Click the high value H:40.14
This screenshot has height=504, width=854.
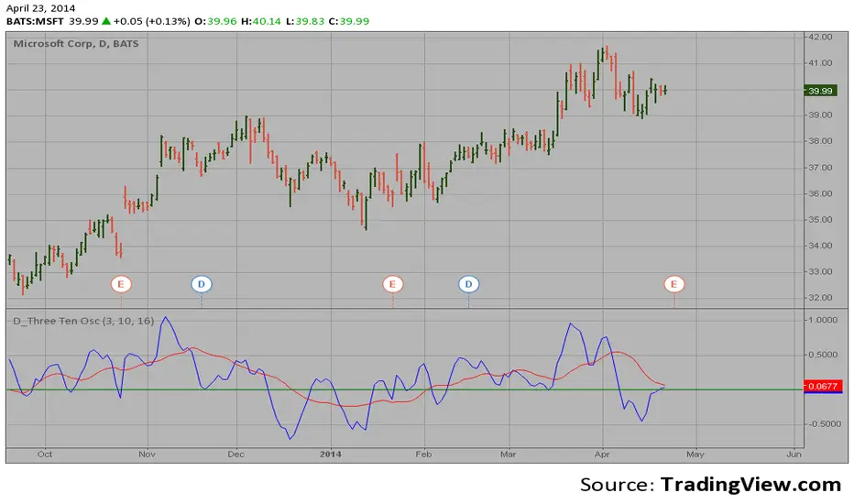click(x=261, y=21)
